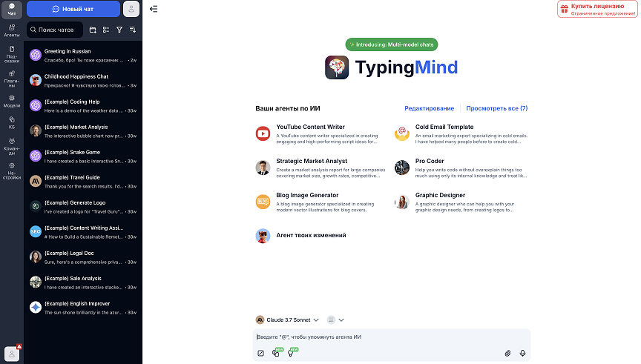Open the Плагины sidebar section

click(12, 79)
